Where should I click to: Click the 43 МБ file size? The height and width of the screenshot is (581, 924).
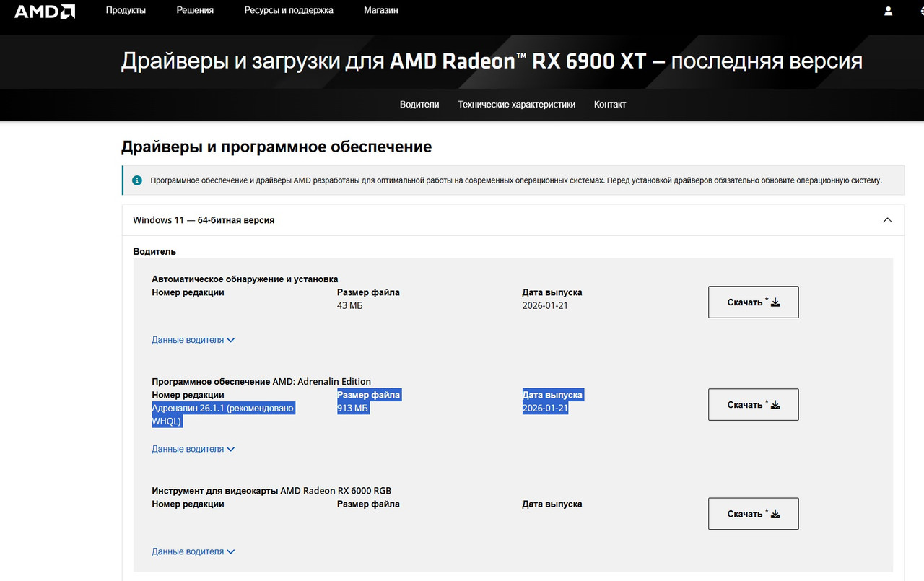point(350,306)
